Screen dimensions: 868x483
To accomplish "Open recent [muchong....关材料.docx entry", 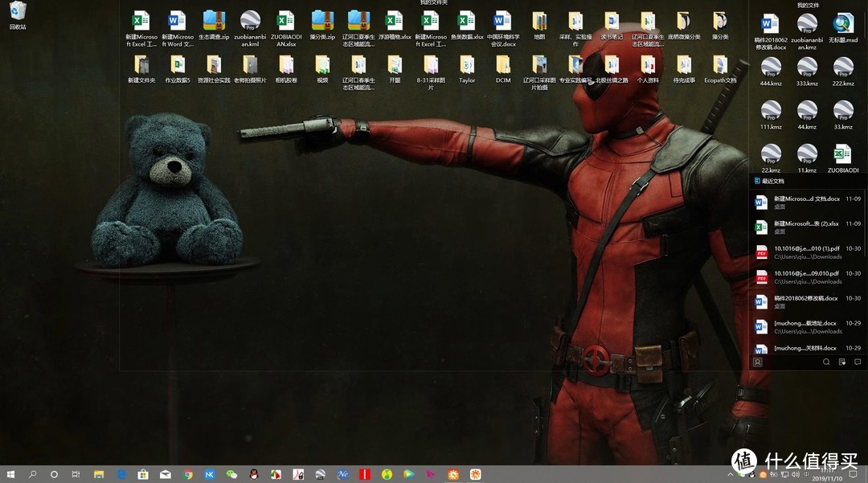I will [808, 348].
